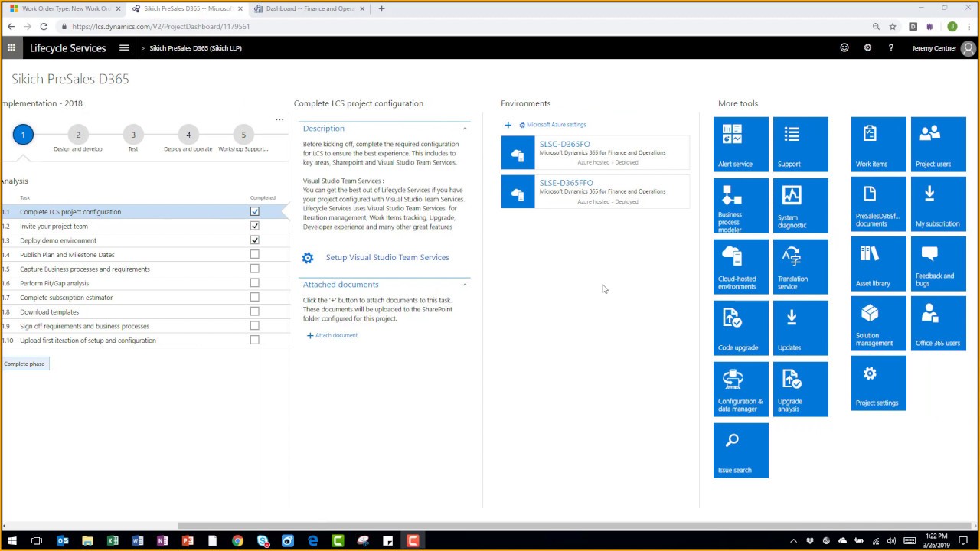Screen dimensions: 980x551
Task: Reload the browser page
Action: pos(44,26)
